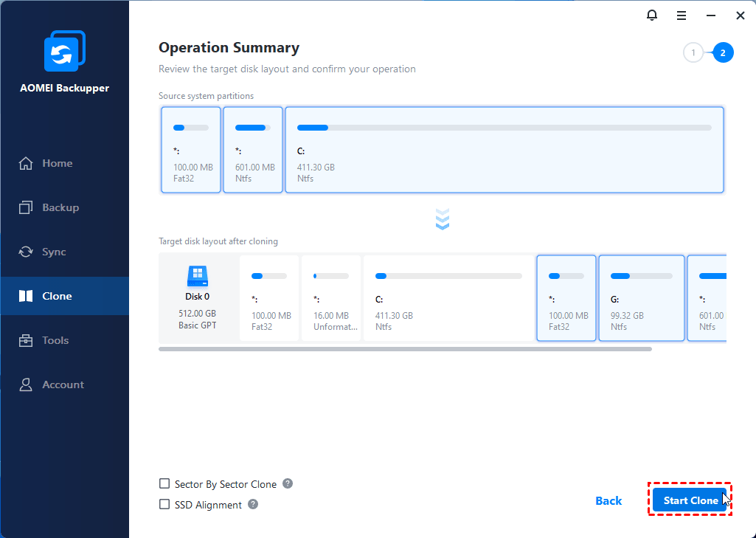The width and height of the screenshot is (756, 538).
Task: Select source 100.00 MB Fat32 partition
Action: 191,150
